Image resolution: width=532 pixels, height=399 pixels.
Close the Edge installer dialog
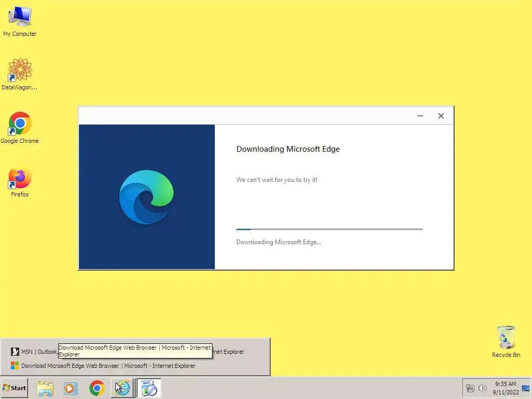(x=441, y=116)
